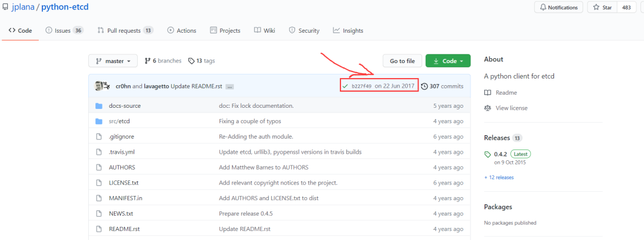The width and height of the screenshot is (644, 240).
Task: Open the docs-source folder
Action: (x=125, y=106)
